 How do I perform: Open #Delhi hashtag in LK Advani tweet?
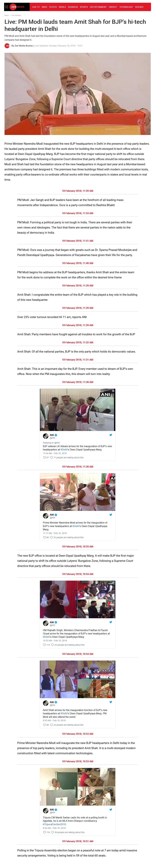tap(64, 450)
